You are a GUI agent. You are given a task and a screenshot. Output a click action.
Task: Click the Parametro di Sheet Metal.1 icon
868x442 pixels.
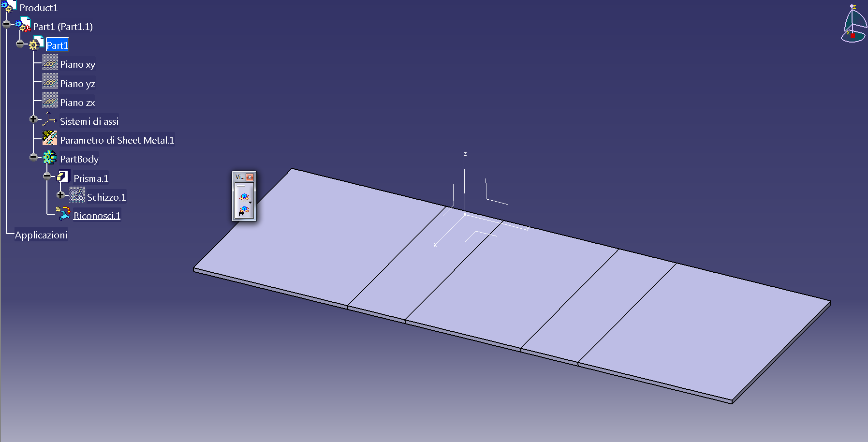50,138
